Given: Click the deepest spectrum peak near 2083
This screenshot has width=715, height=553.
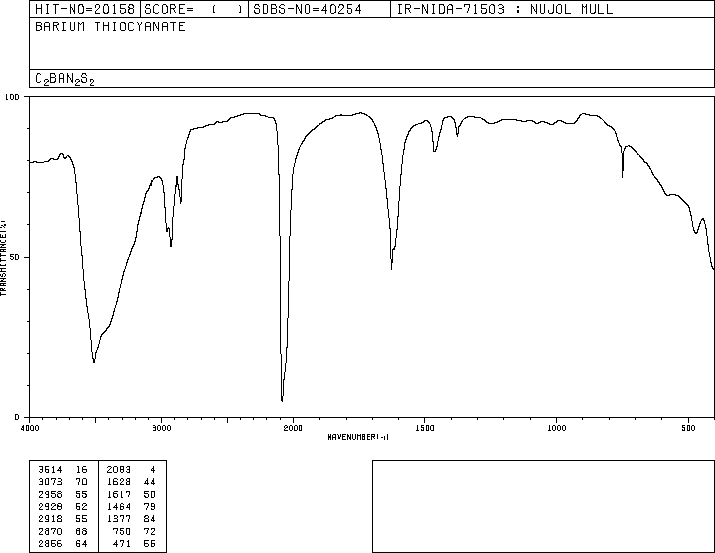Looking at the screenshot, I should pyautogui.click(x=282, y=401).
